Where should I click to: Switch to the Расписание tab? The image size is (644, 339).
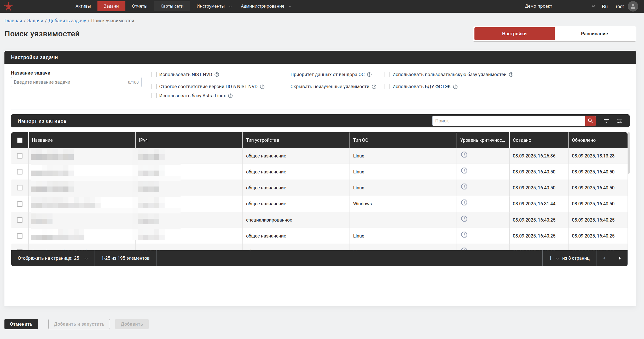pyautogui.click(x=594, y=34)
